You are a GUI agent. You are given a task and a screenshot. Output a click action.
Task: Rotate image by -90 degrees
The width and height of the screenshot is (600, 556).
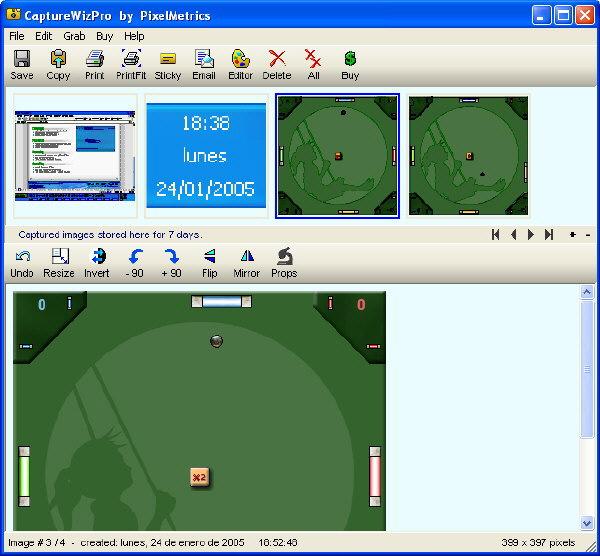point(135,263)
